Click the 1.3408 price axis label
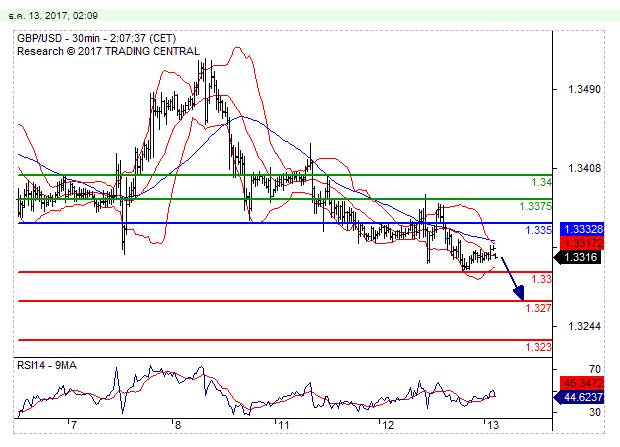Screen dimensions: 620x447 point(584,169)
